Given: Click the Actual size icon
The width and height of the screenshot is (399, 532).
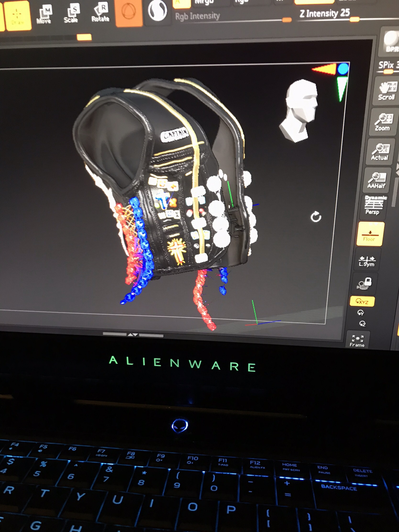Looking at the screenshot, I should click(x=380, y=152).
